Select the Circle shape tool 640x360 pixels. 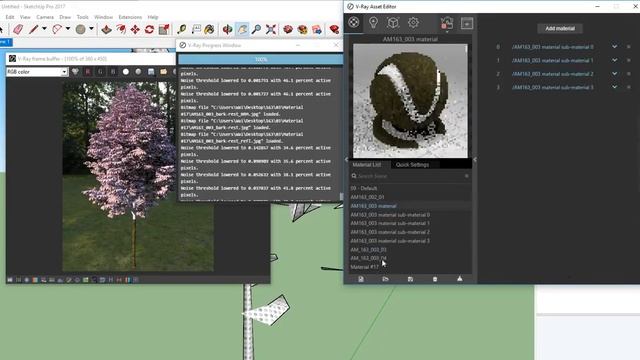[x=80, y=29]
